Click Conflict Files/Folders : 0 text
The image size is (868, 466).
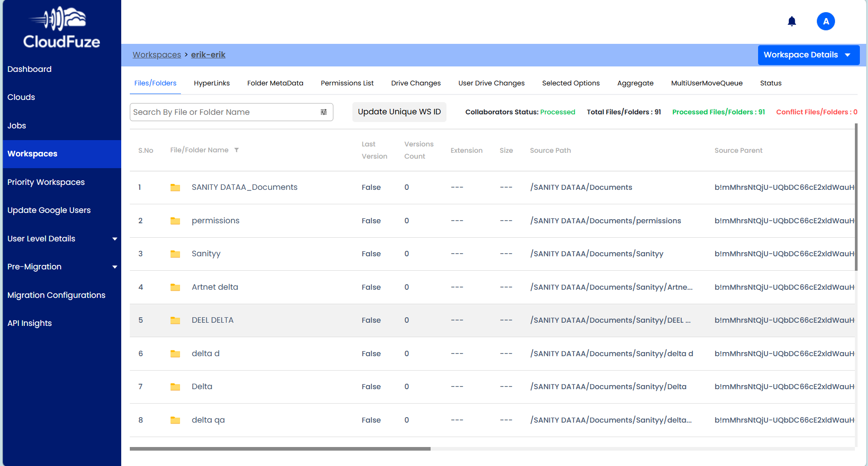[x=816, y=112]
